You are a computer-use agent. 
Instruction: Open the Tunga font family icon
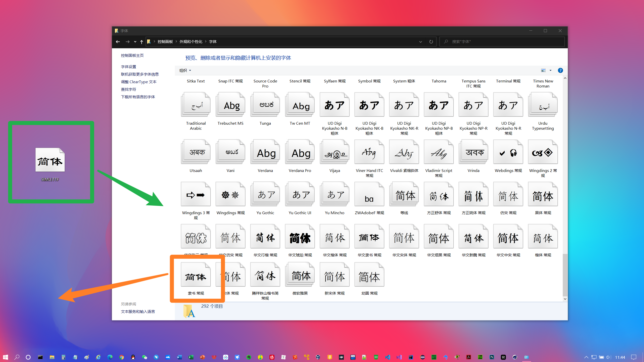click(x=265, y=105)
